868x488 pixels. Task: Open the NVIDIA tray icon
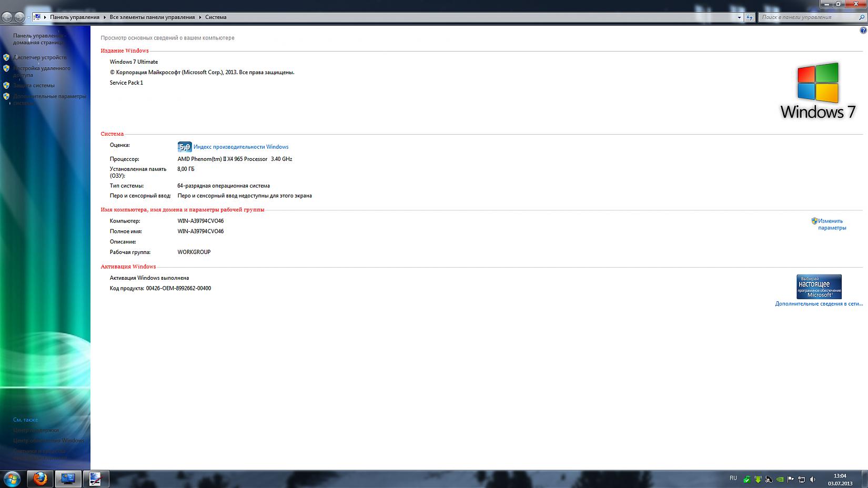point(780,479)
